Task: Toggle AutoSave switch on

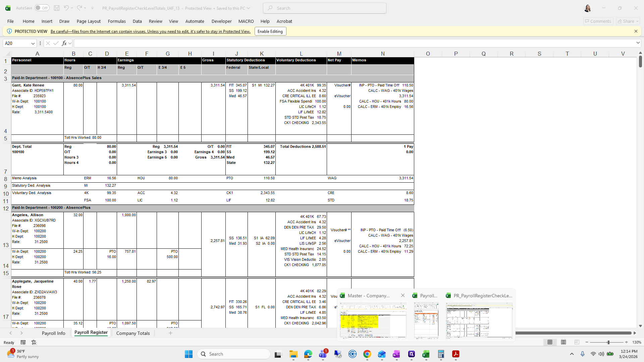Action: click(42, 8)
